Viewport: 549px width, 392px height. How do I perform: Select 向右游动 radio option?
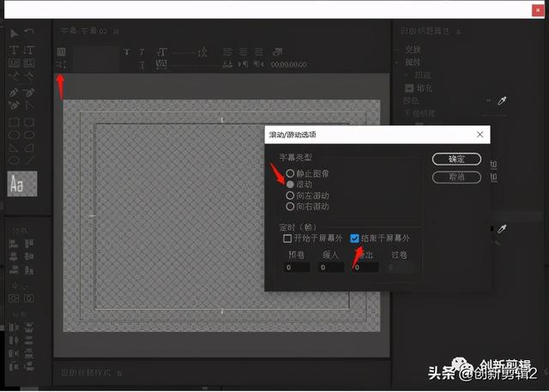coord(290,207)
